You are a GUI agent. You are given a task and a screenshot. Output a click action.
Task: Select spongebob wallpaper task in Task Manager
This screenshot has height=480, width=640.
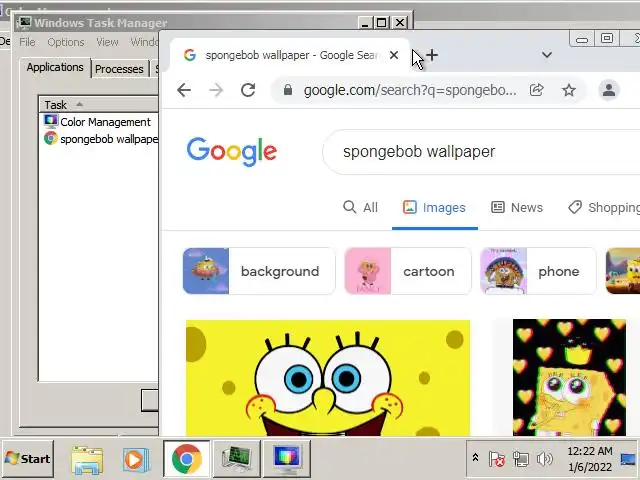click(x=100, y=139)
